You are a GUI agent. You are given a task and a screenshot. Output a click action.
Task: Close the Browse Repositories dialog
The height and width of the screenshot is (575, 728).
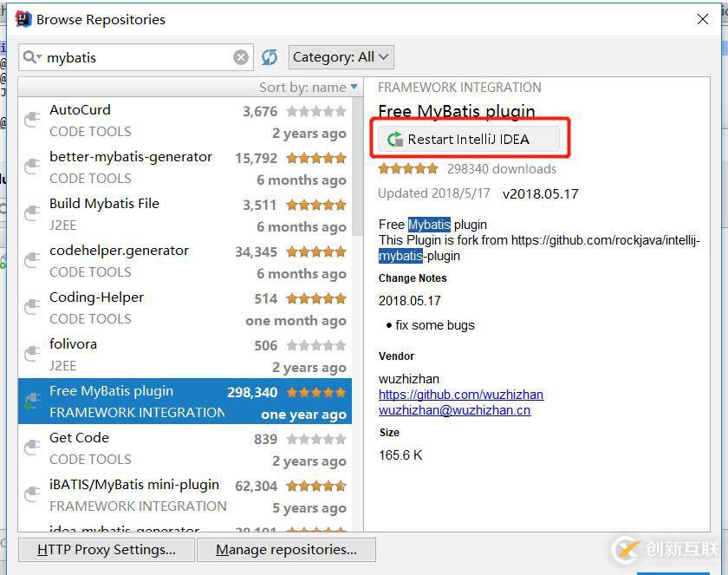click(x=703, y=19)
